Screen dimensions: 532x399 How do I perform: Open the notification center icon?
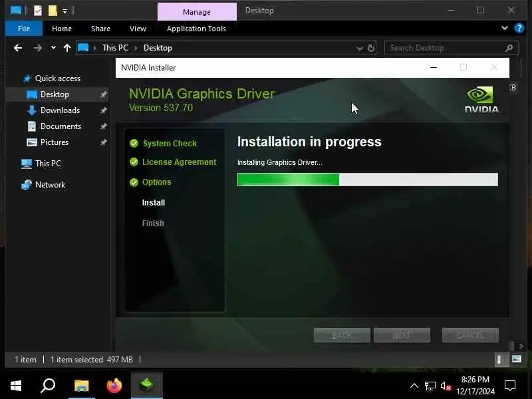pos(510,386)
